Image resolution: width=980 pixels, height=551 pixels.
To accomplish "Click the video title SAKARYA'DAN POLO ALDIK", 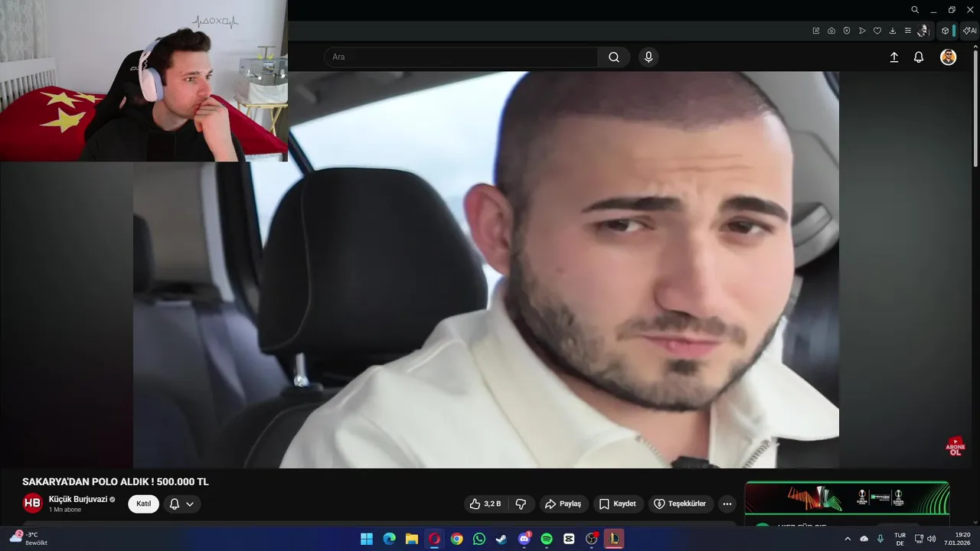I will [x=116, y=482].
